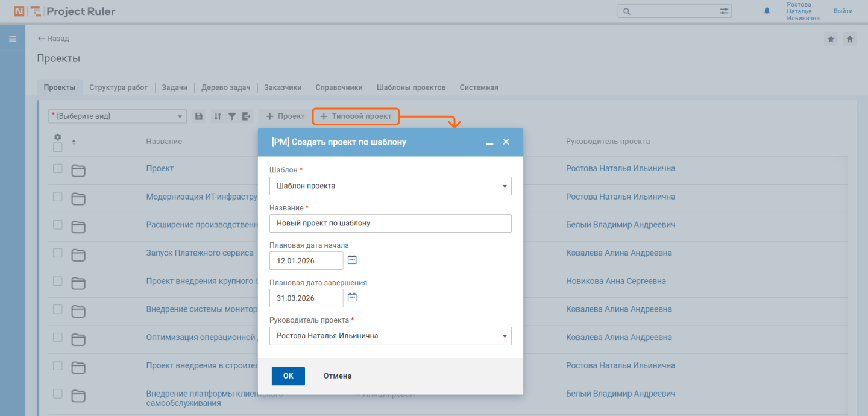Open calendar for planned completion date
This screenshot has height=416, width=868.
[353, 297]
